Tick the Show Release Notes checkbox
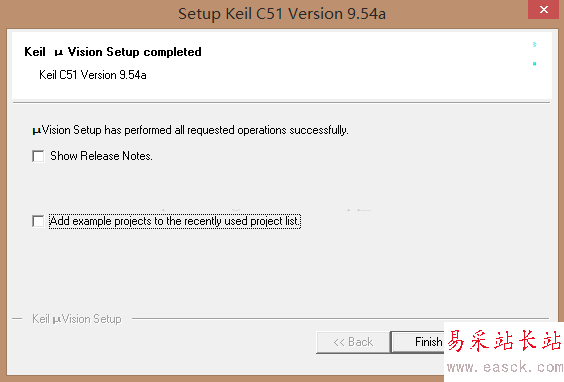 (38, 156)
